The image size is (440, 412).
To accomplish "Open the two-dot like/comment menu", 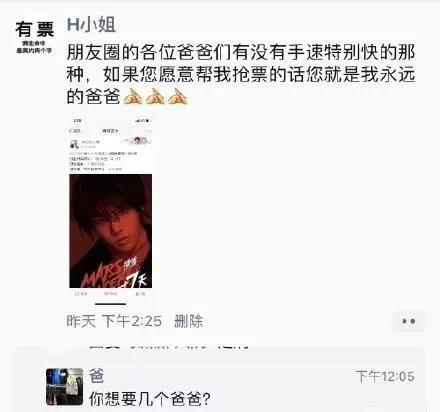I will [x=408, y=321].
